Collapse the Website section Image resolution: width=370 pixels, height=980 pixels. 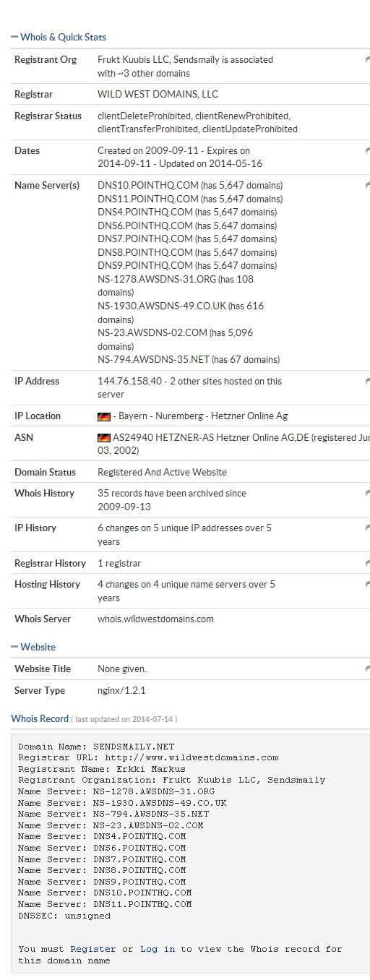(14, 647)
